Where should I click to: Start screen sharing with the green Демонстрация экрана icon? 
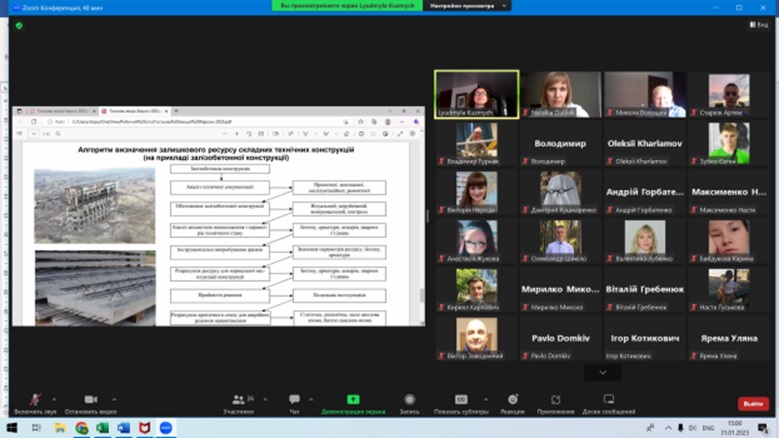(x=353, y=400)
